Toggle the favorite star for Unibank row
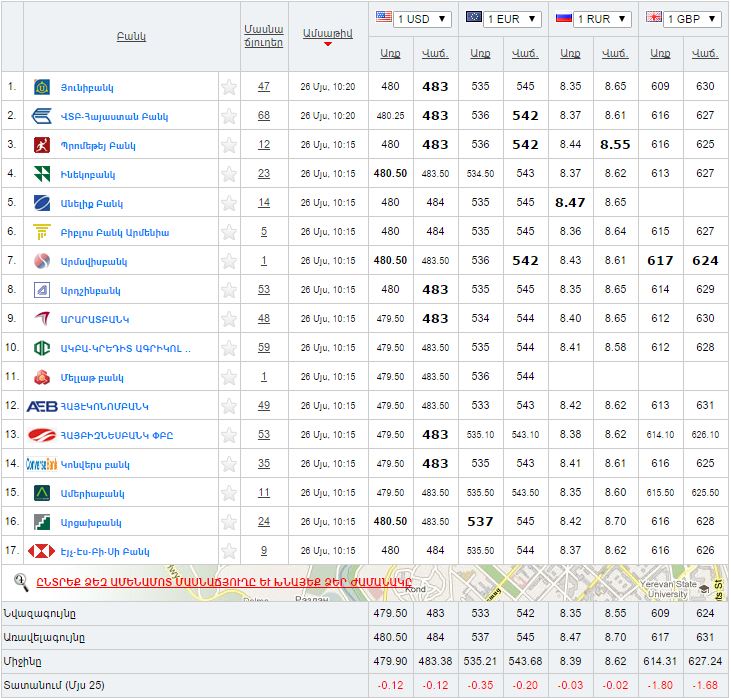This screenshot has height=698, width=731. (229, 87)
